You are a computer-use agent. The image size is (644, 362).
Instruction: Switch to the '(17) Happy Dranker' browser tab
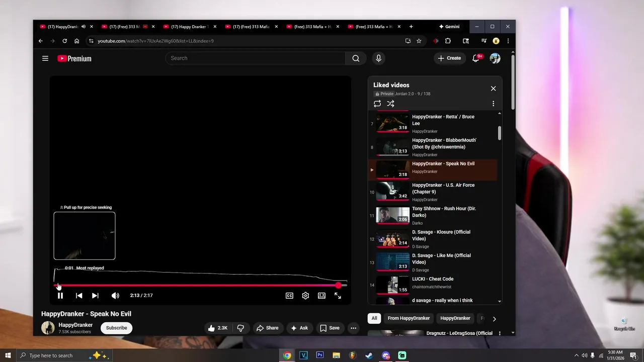point(189,27)
